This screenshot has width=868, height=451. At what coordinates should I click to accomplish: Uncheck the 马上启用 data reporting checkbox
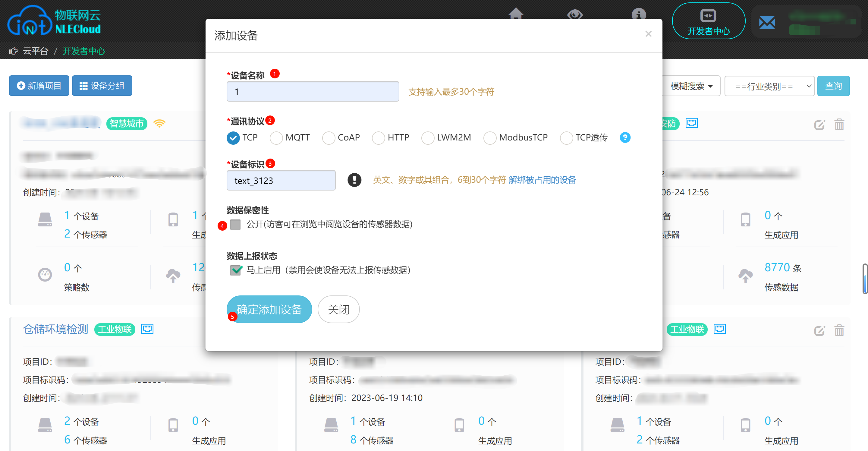coord(235,270)
